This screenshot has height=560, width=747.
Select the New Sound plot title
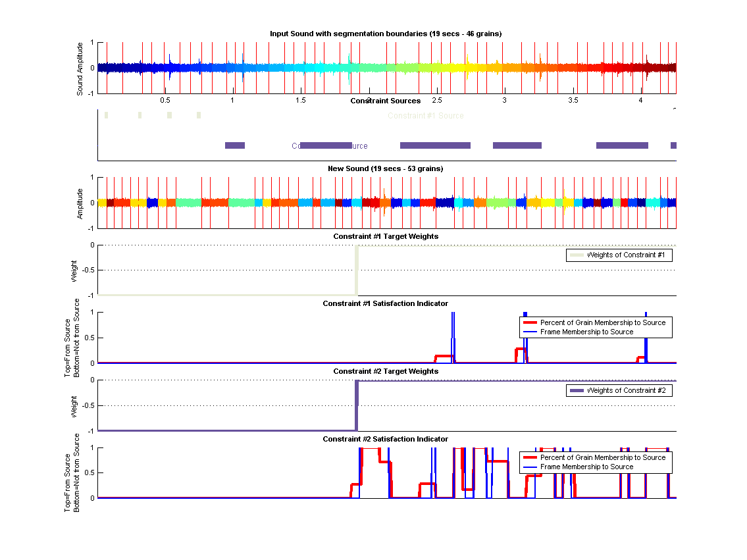tap(386, 168)
